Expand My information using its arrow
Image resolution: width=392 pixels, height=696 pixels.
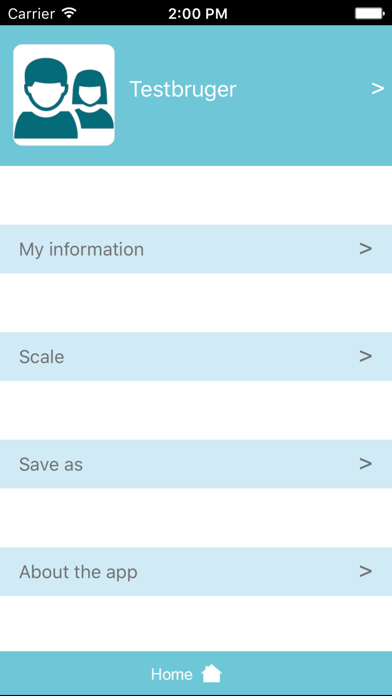click(x=365, y=249)
